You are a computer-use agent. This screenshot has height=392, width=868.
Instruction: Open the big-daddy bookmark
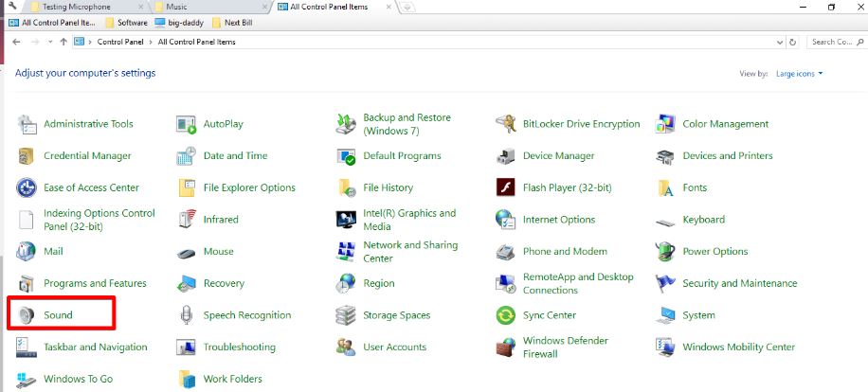179,23
